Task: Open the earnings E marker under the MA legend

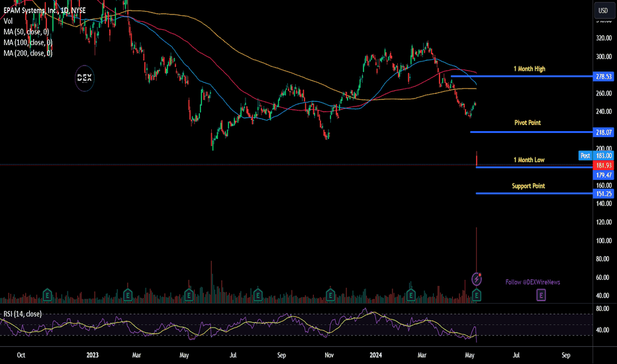Action: point(47,295)
